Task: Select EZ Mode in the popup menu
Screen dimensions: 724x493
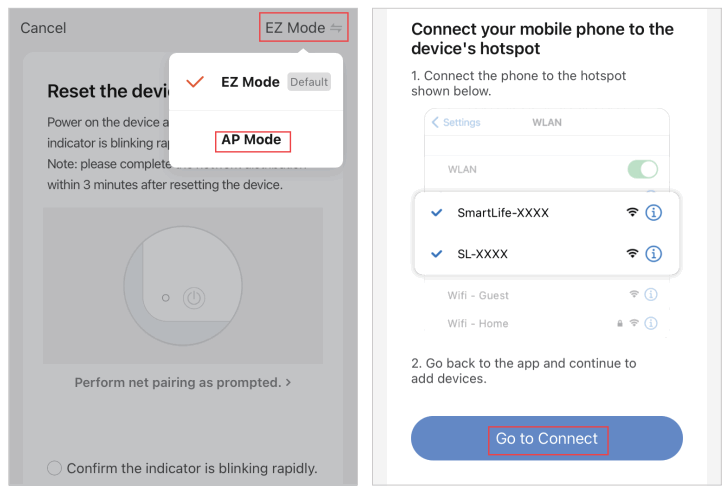Action: (x=250, y=82)
